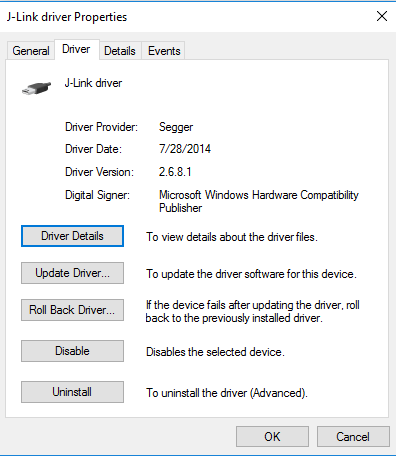The width and height of the screenshot is (396, 456).
Task: Click the Microsoft Windows Hardware Compatibility Publisher text
Action: 259,201
